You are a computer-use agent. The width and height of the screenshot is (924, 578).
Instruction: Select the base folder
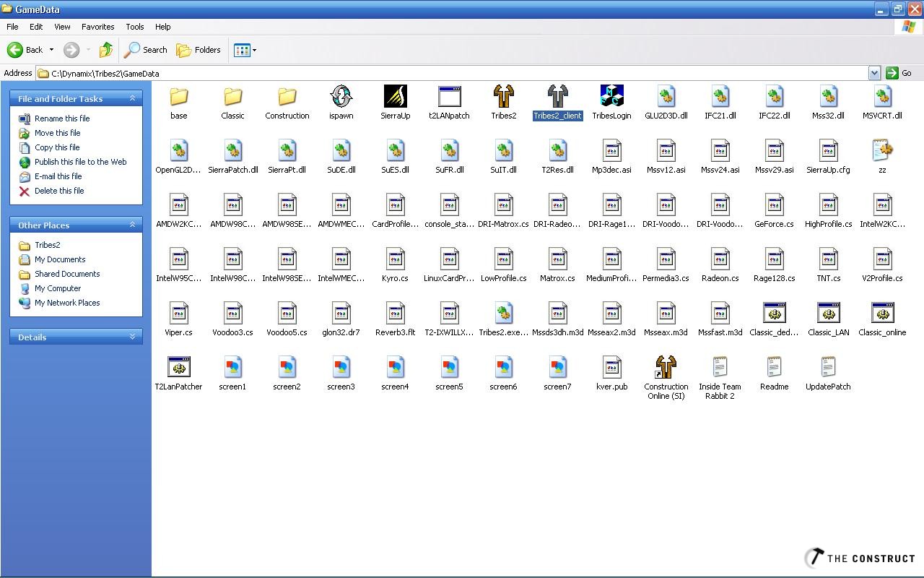[x=178, y=96]
